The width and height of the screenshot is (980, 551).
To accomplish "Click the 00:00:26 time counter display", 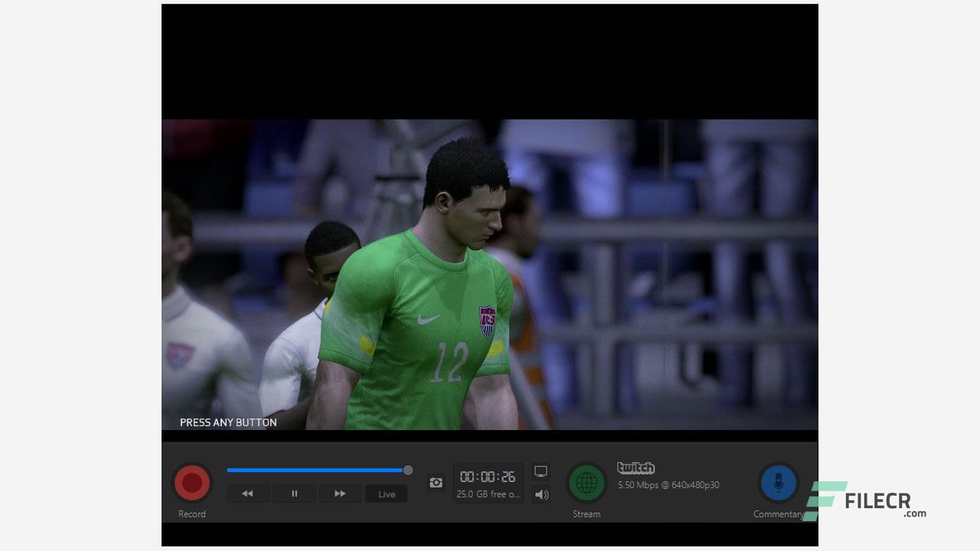I will point(488,476).
